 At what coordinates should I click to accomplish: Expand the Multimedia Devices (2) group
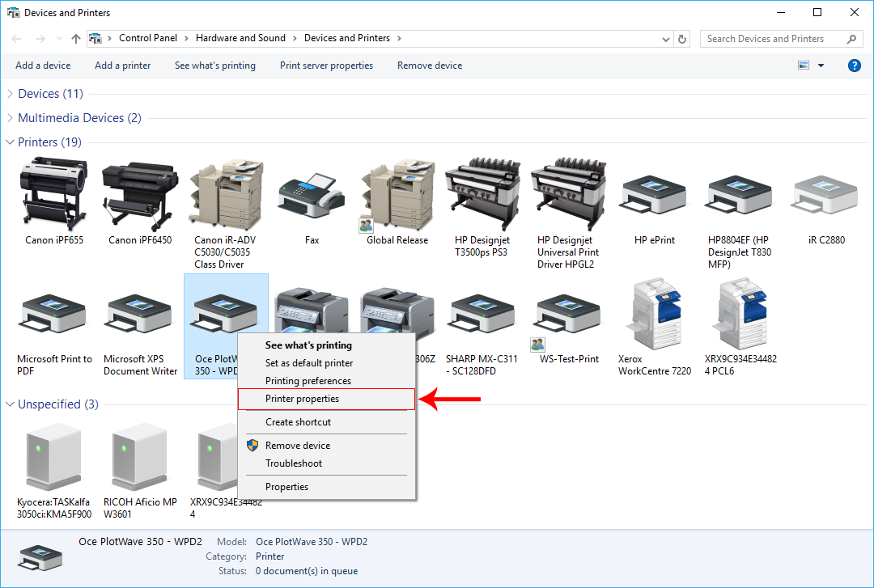10,118
